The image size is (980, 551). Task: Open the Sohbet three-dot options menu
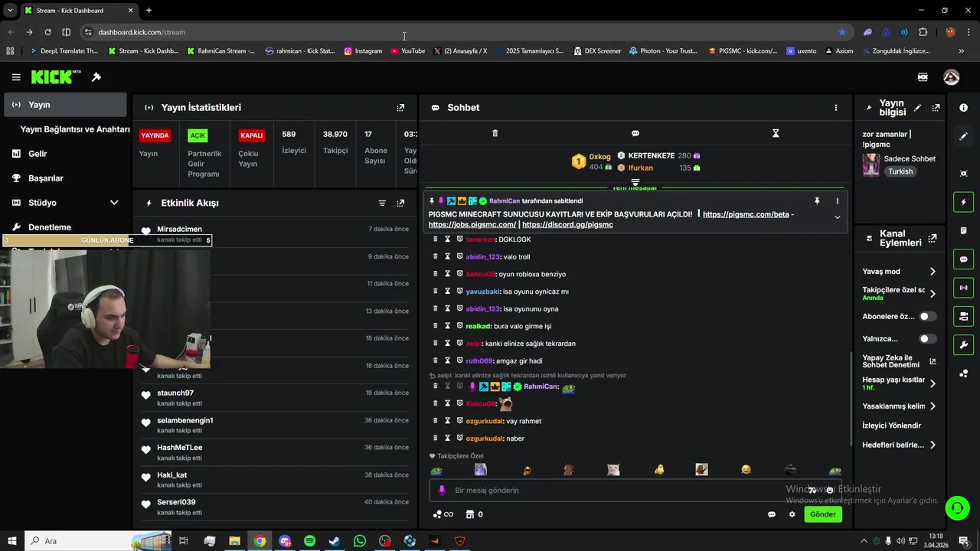coord(836,108)
